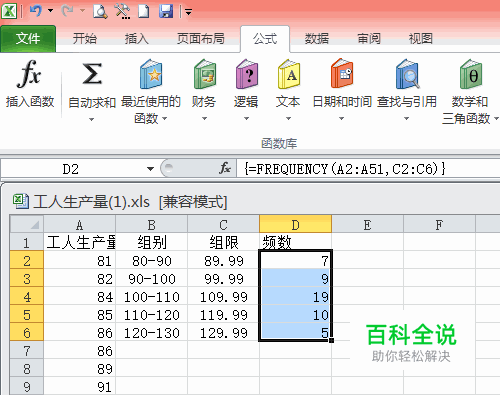Open the Name Box dropdown arrow
This screenshot has height=395, width=500.
click(x=150, y=169)
